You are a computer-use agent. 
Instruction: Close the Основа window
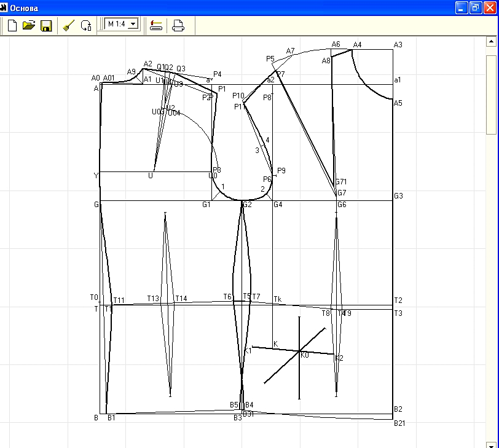pyautogui.click(x=490, y=7)
